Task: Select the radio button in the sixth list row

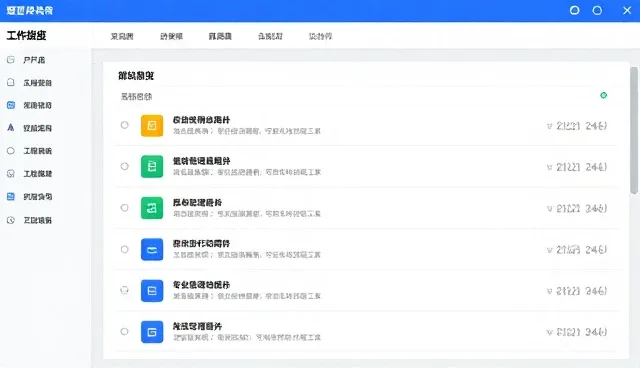Action: pos(124,331)
